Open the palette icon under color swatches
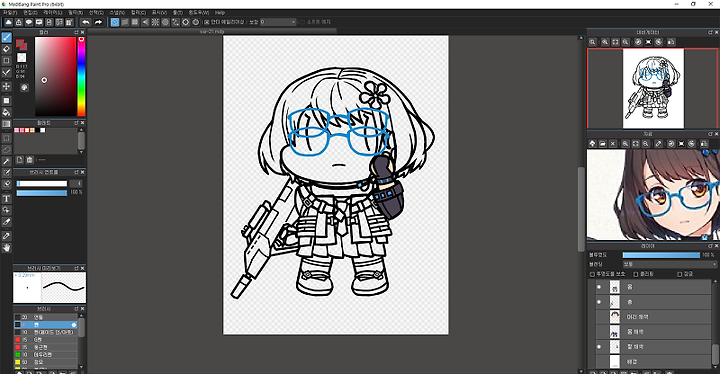Image resolution: width=720 pixels, height=374 pixels. [x=24, y=87]
